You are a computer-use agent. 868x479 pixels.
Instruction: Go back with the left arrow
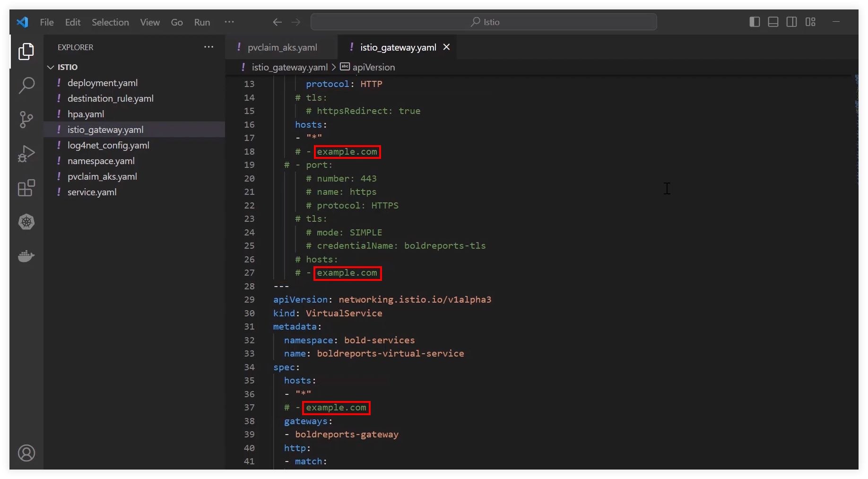tap(278, 22)
